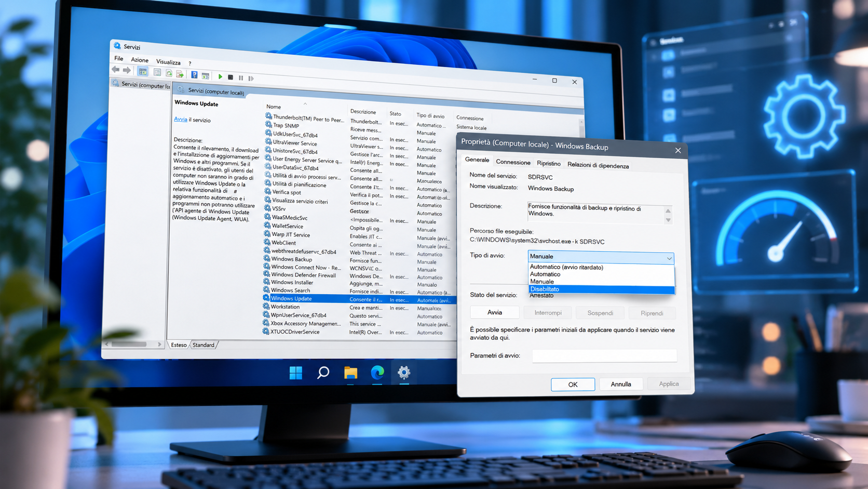Switch to the Standard view tab

pyautogui.click(x=204, y=345)
